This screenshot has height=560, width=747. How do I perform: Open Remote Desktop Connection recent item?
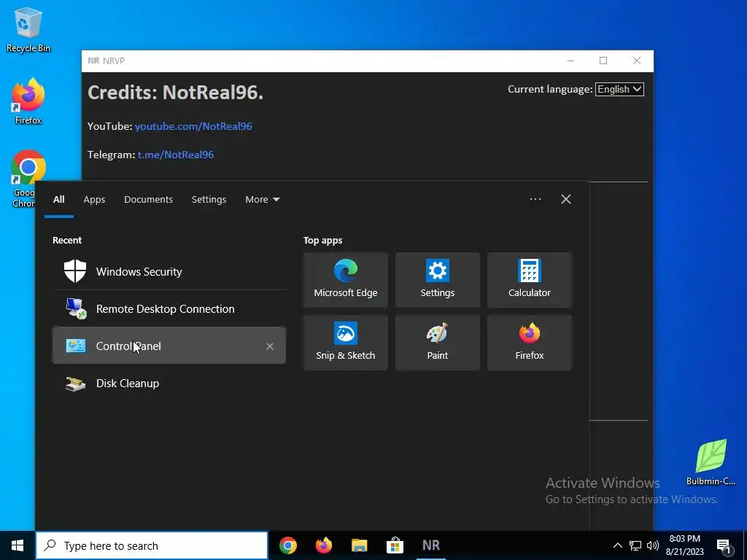[169, 308]
